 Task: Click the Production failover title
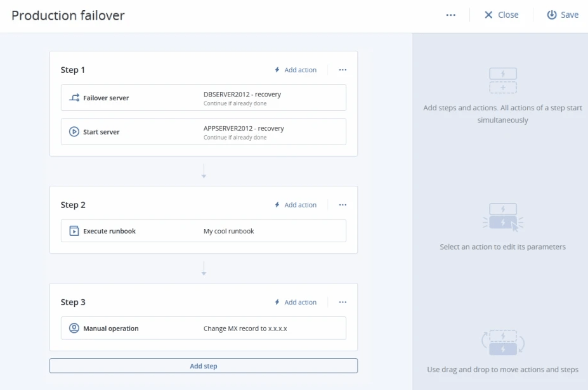point(68,15)
